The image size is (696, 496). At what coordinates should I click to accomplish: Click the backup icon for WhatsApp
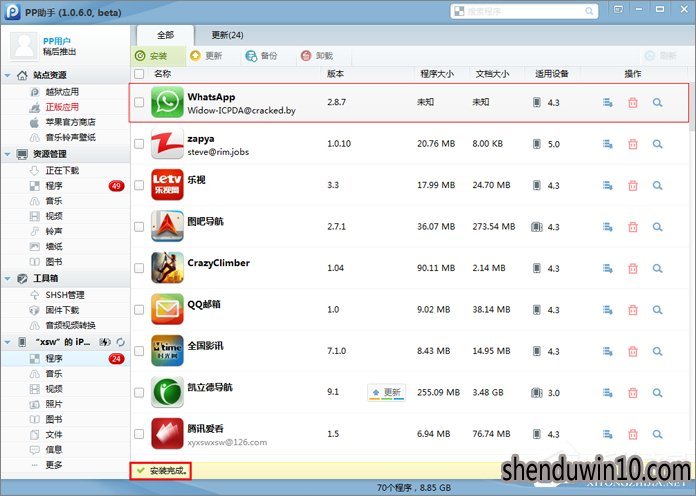click(608, 103)
